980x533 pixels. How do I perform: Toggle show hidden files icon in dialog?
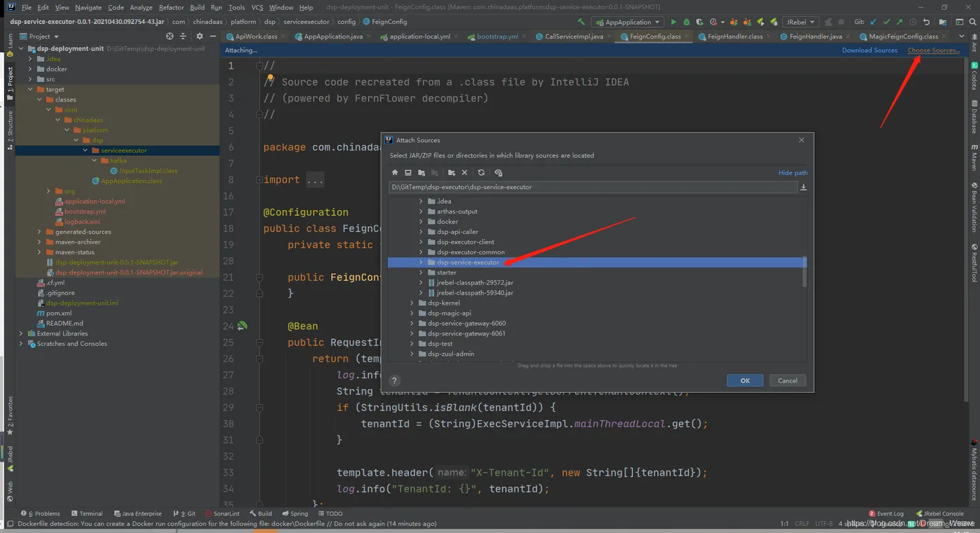pyautogui.click(x=498, y=172)
